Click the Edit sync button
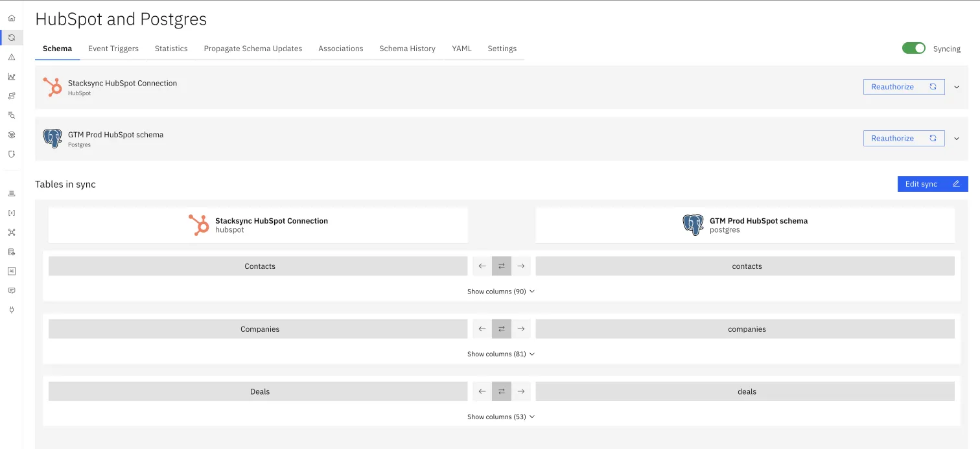Screen dimensions: 980x449 933,184
